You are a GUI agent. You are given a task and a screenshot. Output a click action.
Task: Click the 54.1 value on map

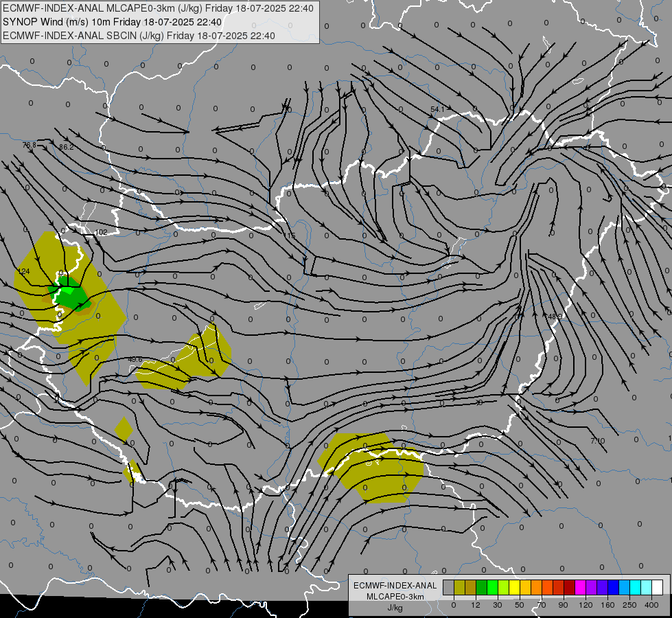point(437,109)
